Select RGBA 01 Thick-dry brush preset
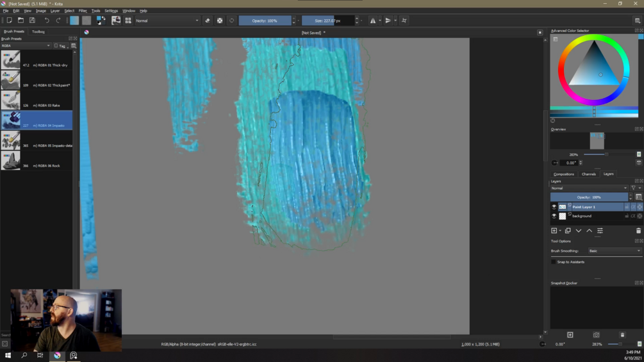644x362 pixels. (37, 60)
